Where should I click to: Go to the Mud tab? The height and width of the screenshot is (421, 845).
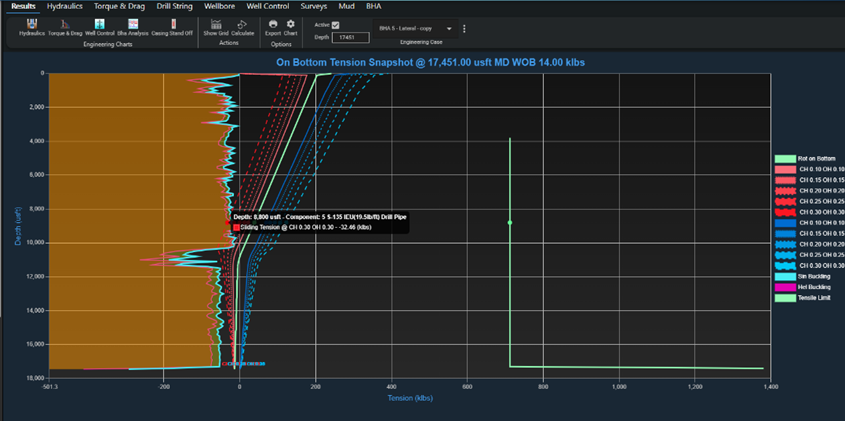[x=347, y=6]
